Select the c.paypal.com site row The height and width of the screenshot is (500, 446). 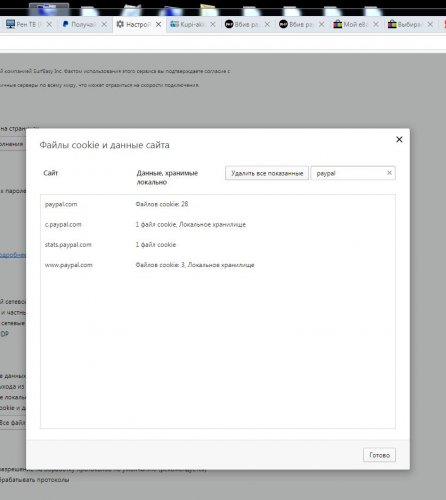coord(218,224)
